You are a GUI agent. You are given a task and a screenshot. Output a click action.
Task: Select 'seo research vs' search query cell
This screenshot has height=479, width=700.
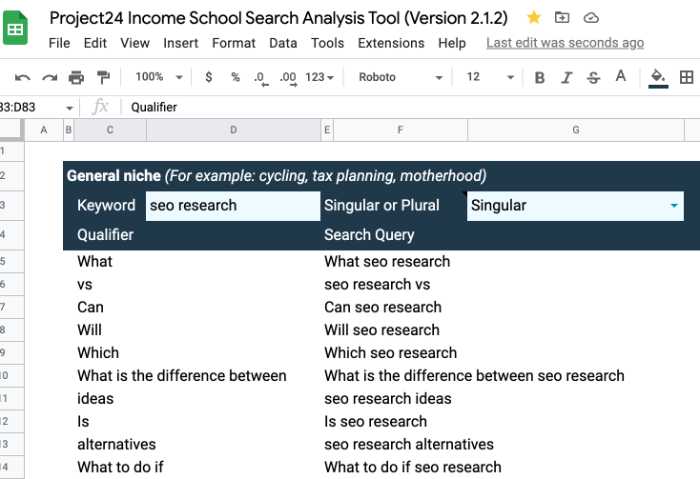pyautogui.click(x=377, y=284)
